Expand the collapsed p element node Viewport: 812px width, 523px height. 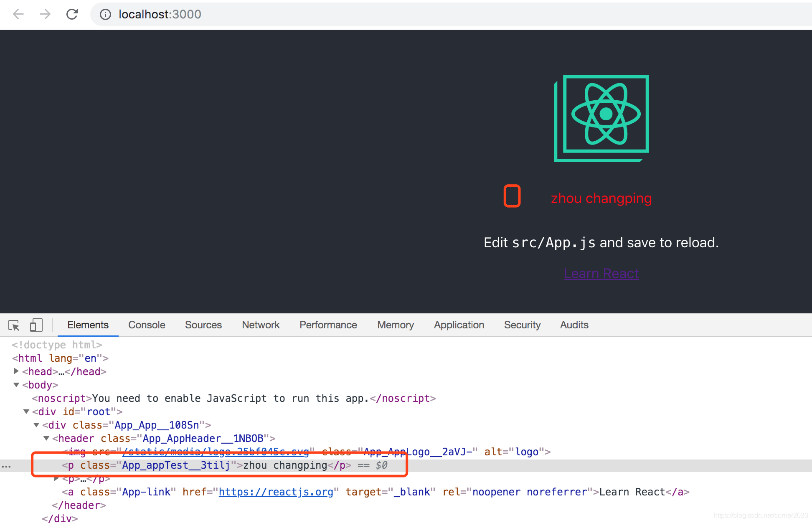pyautogui.click(x=57, y=478)
